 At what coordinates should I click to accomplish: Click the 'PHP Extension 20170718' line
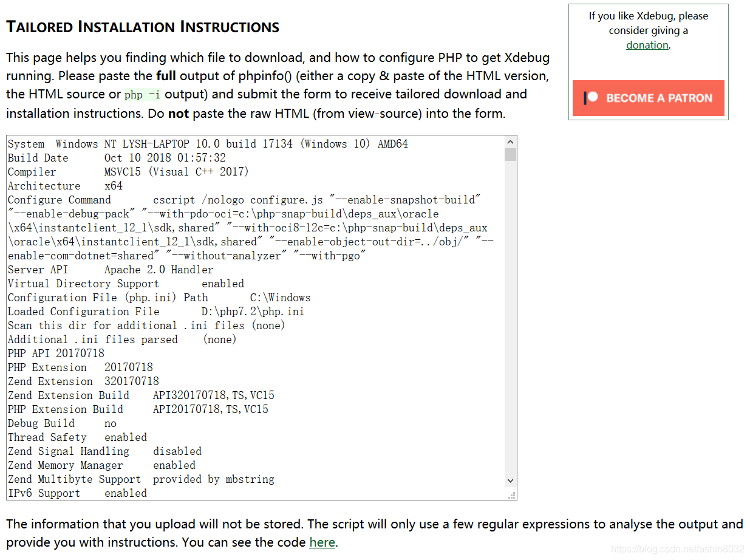pos(80,367)
